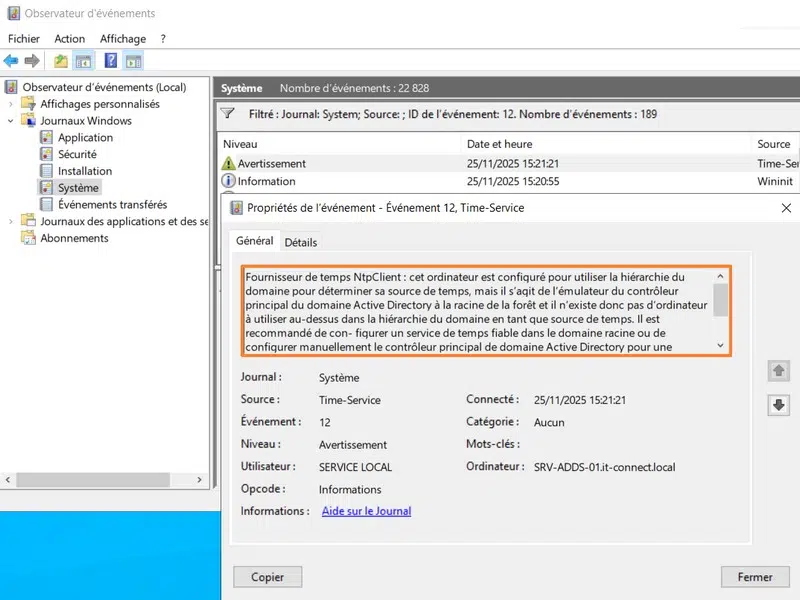Screen dimensions: 800x600
Task: Toggle the console tree pane toolbar icon
Action: click(84, 61)
